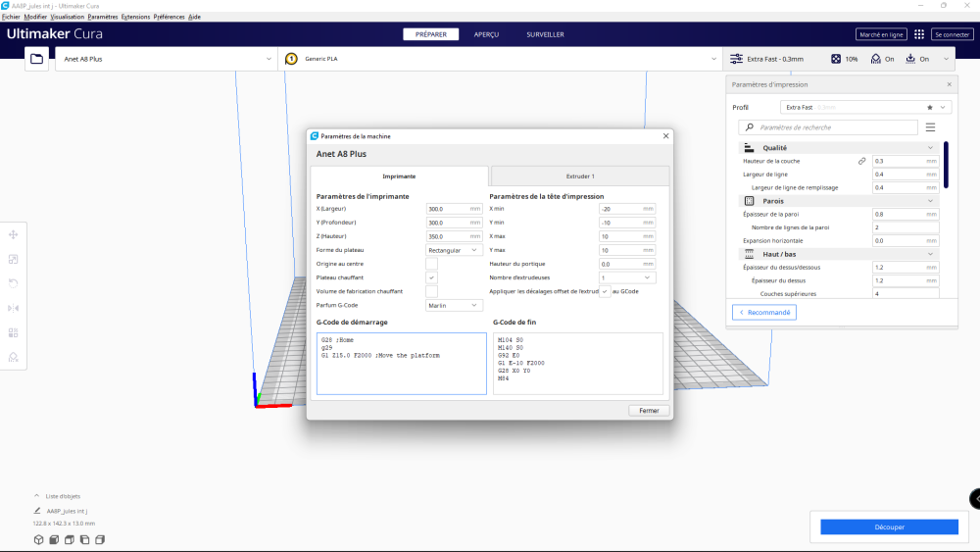Open Forme du plateau dropdown
This screenshot has width=980, height=552.
tap(454, 250)
